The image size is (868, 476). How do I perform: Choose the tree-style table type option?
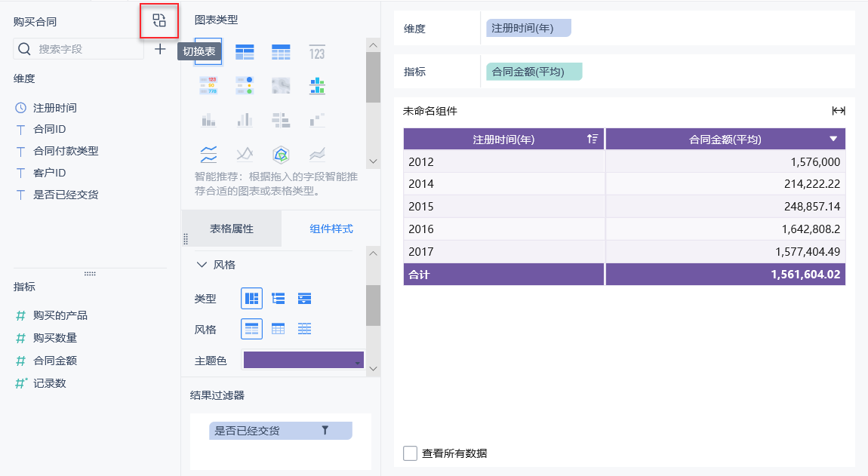coord(279,299)
